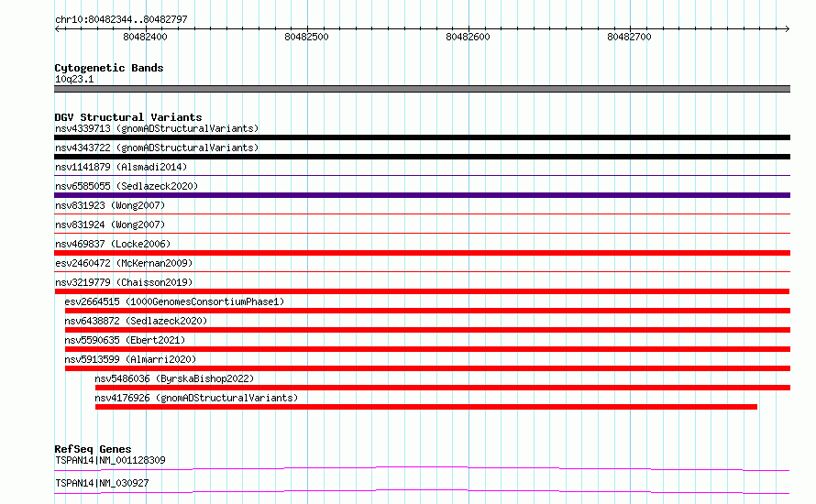Click nsv3219779 (Chaisson2019) label
The width and height of the screenshot is (816, 504).
click(x=124, y=282)
